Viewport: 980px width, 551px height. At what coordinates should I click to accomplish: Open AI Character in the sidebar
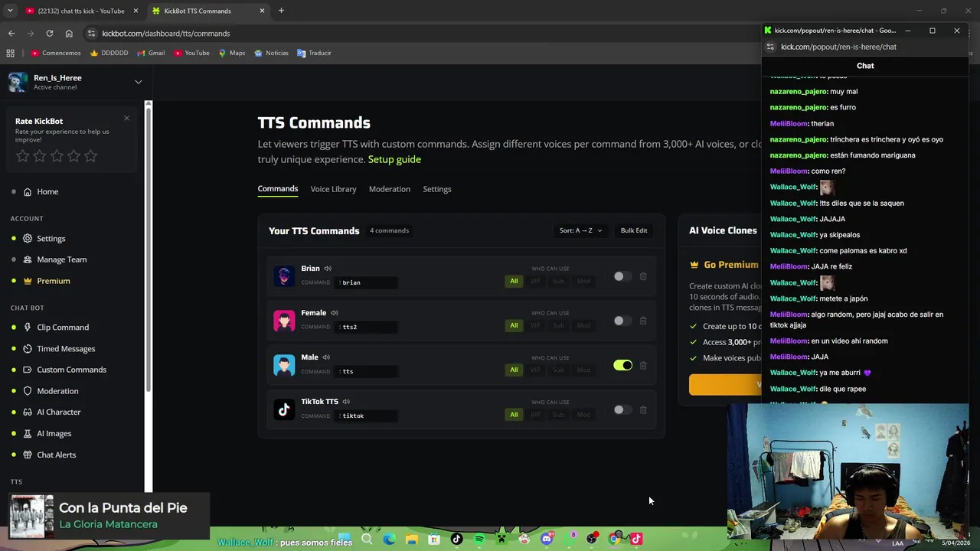[59, 412]
